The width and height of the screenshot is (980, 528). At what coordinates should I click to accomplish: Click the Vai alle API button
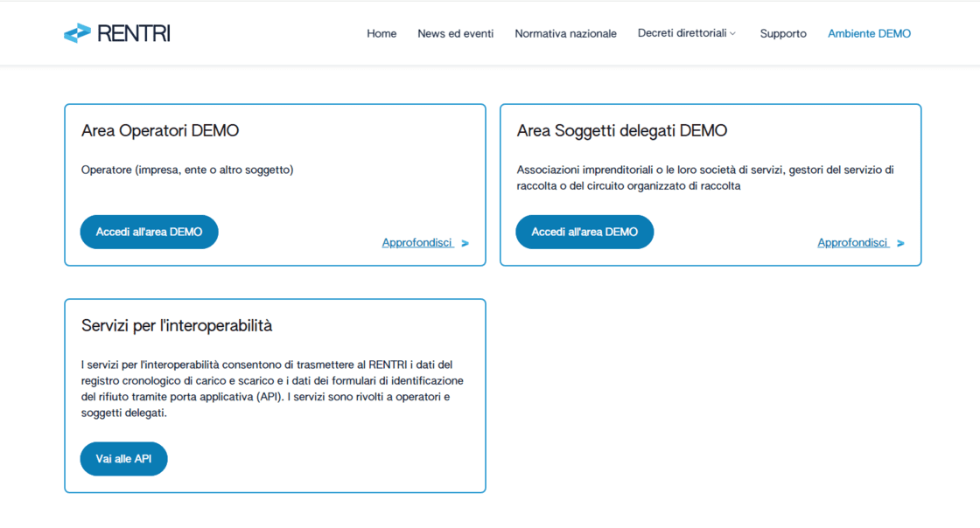(x=123, y=459)
